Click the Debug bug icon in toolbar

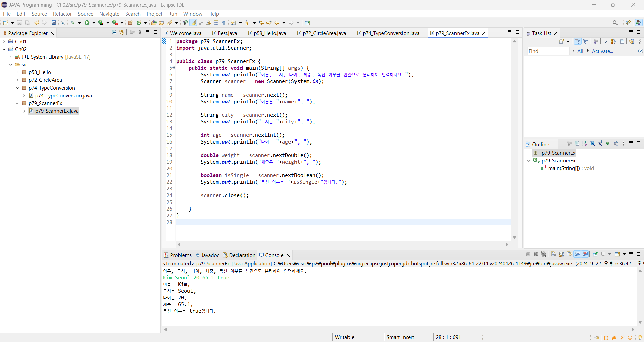tap(73, 23)
